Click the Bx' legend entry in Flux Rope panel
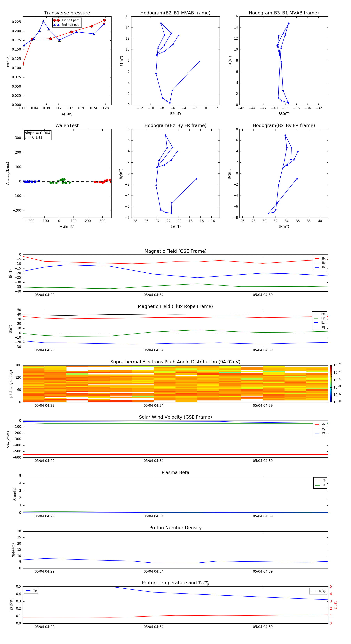Viewport: 351px width, 644px height. click(x=320, y=314)
